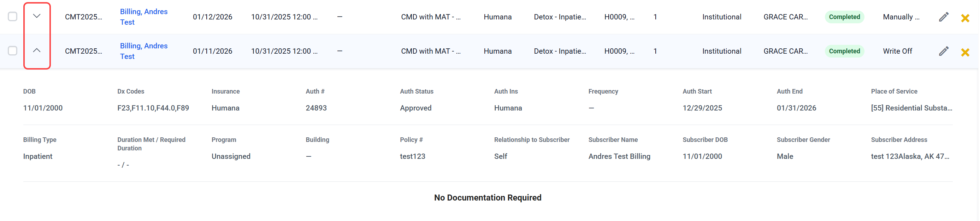Expand the 01/12/2026 row details
Screen dimensions: 980x221
coord(36,16)
